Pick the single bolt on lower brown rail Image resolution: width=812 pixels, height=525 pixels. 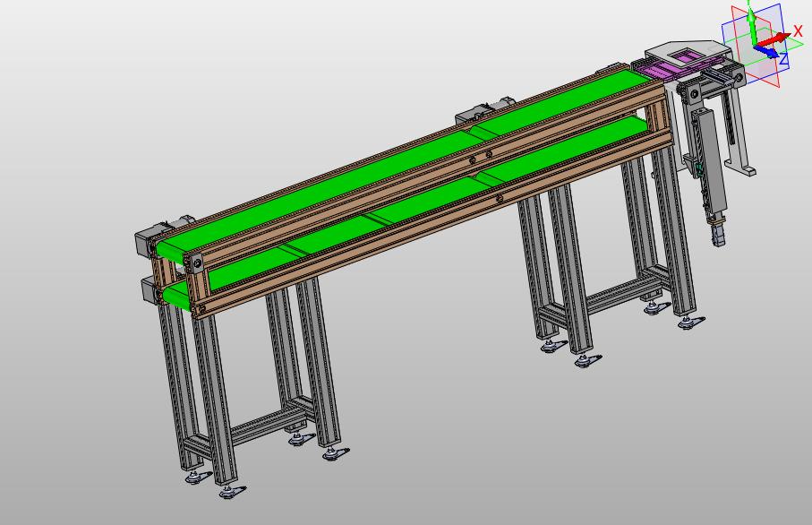tap(500, 199)
